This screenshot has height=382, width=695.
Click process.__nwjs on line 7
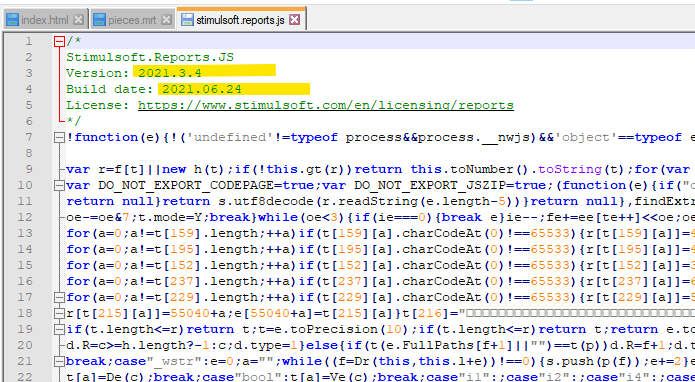coord(474,137)
